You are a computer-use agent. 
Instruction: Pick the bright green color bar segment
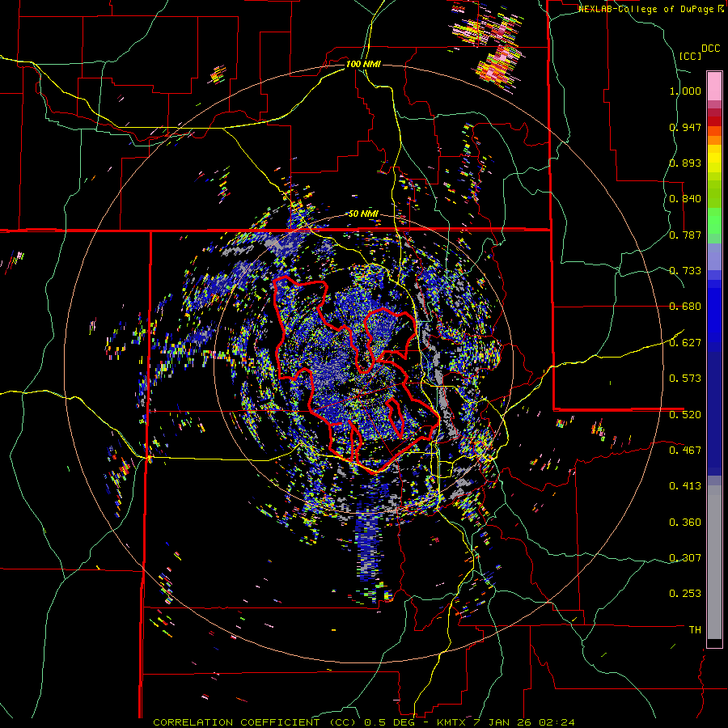(x=714, y=221)
